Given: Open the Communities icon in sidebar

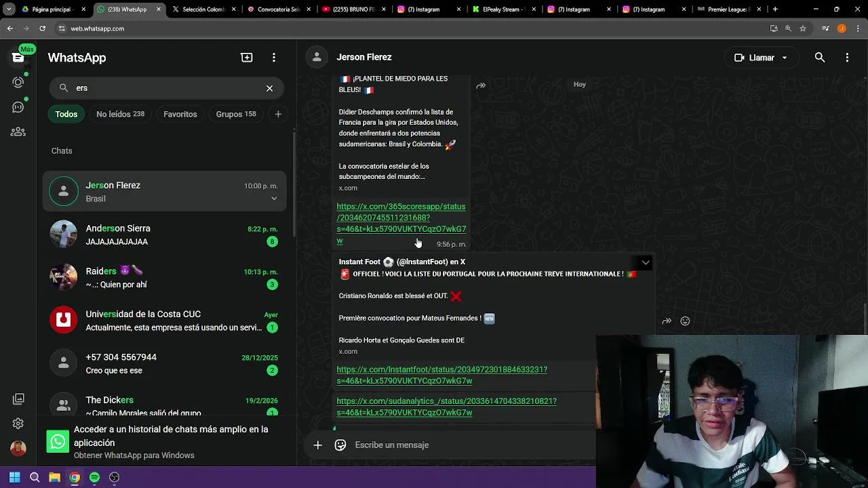Looking at the screenshot, I should 18,132.
